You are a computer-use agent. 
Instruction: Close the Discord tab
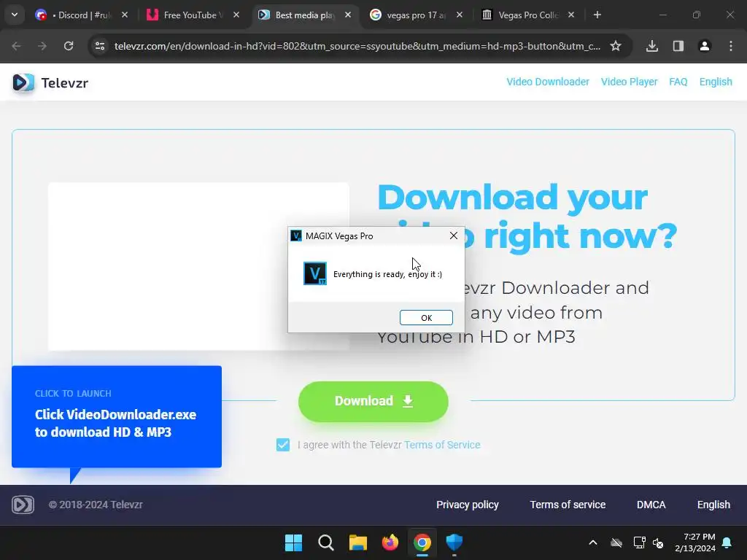(124, 15)
